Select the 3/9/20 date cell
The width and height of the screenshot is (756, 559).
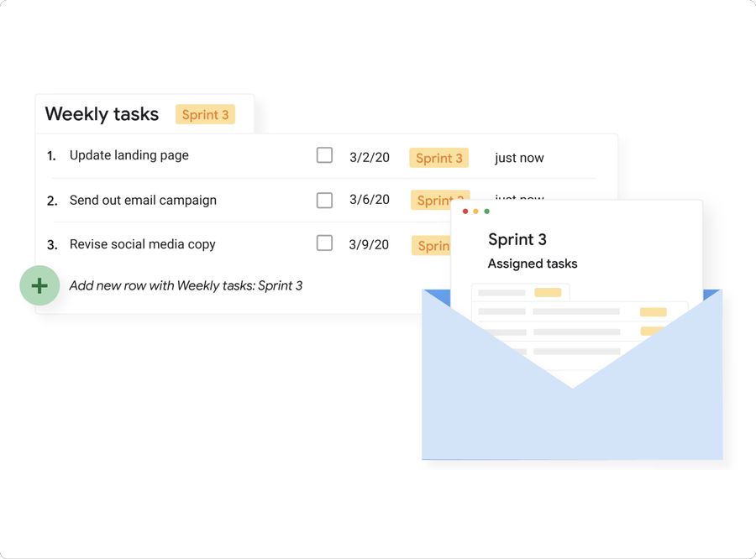pyautogui.click(x=369, y=245)
